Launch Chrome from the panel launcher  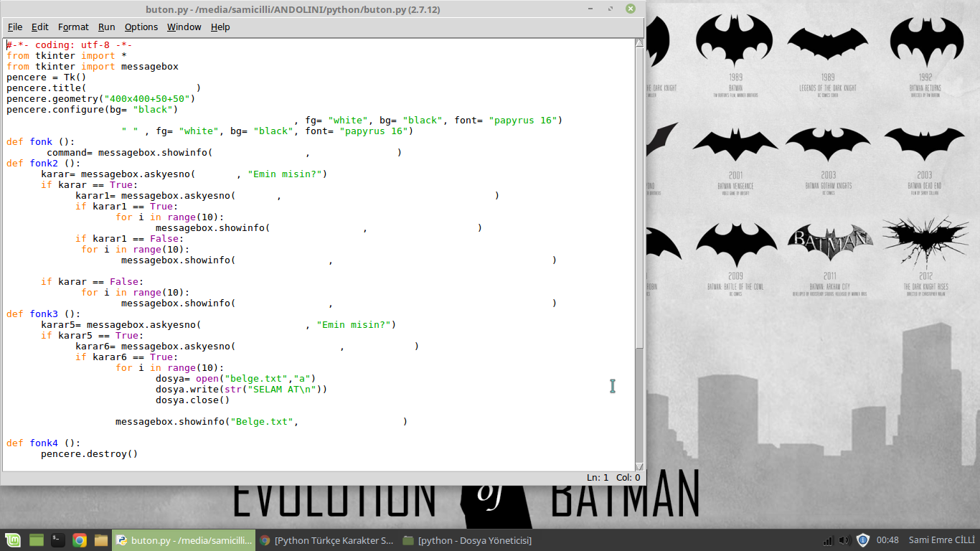pyautogui.click(x=80, y=540)
